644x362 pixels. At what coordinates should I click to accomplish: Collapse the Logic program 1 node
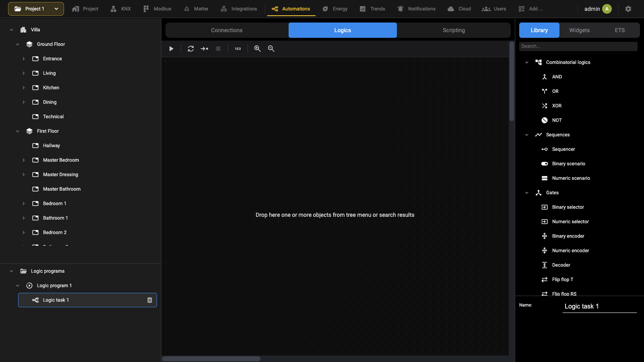[17, 286]
